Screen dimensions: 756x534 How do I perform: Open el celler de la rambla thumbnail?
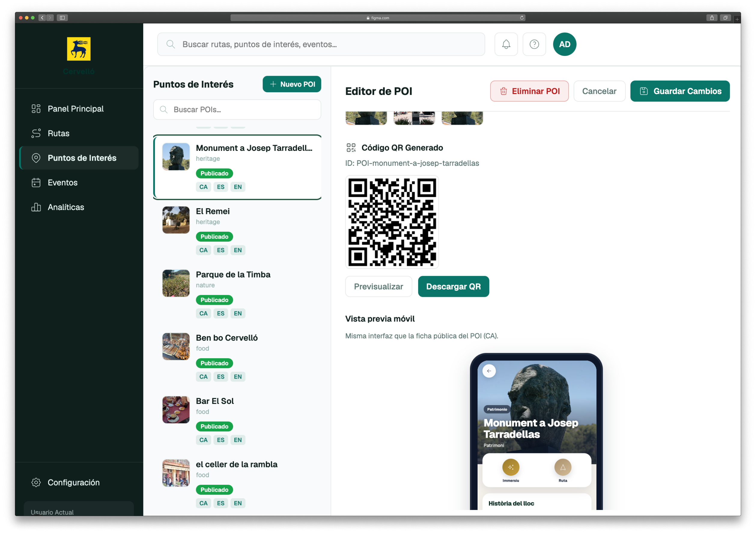(x=176, y=473)
